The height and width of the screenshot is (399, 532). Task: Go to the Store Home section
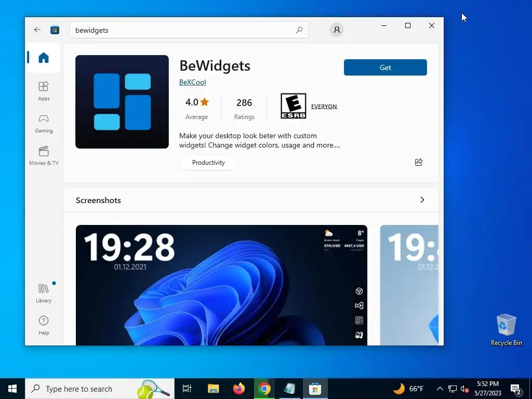(44, 58)
